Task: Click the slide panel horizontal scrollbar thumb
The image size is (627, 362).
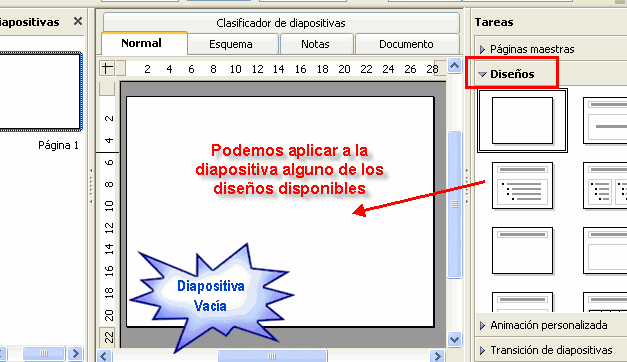Action: click(44, 354)
